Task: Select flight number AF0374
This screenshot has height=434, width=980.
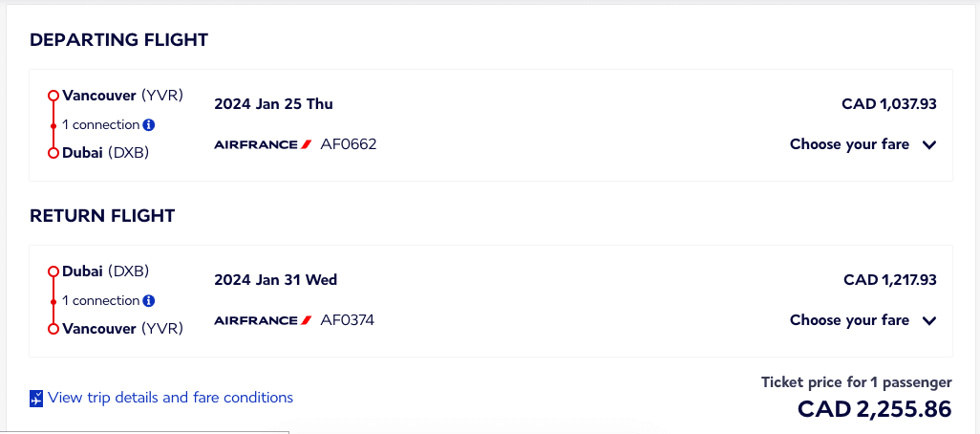Action: point(348,320)
